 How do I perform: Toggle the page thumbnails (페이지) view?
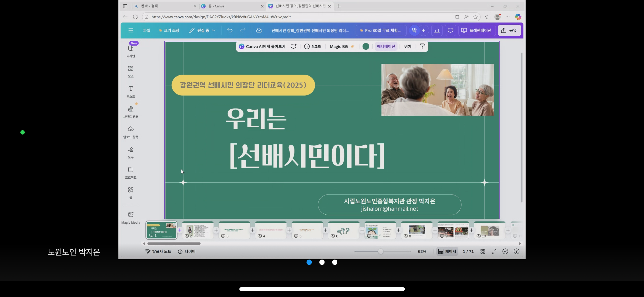pyautogui.click(x=447, y=251)
